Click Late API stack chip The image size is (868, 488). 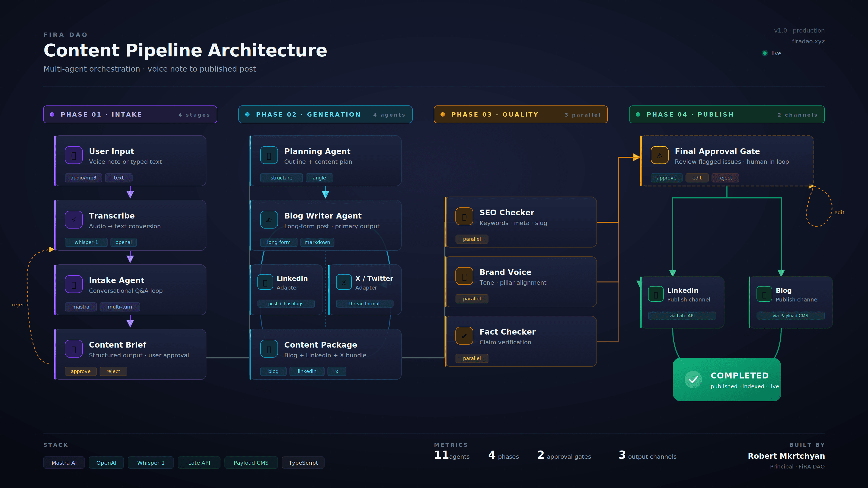point(199,463)
